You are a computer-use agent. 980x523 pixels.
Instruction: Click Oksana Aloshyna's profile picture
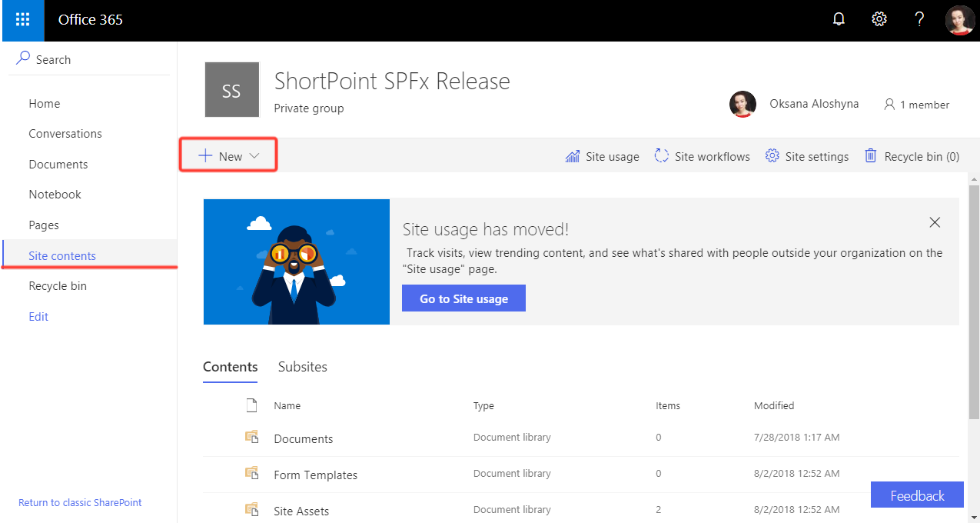point(742,104)
